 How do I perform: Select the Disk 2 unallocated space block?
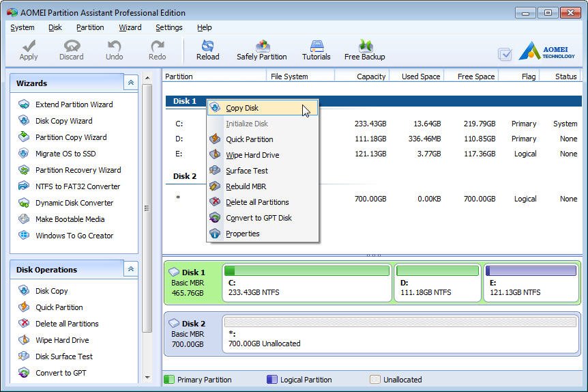click(401, 333)
